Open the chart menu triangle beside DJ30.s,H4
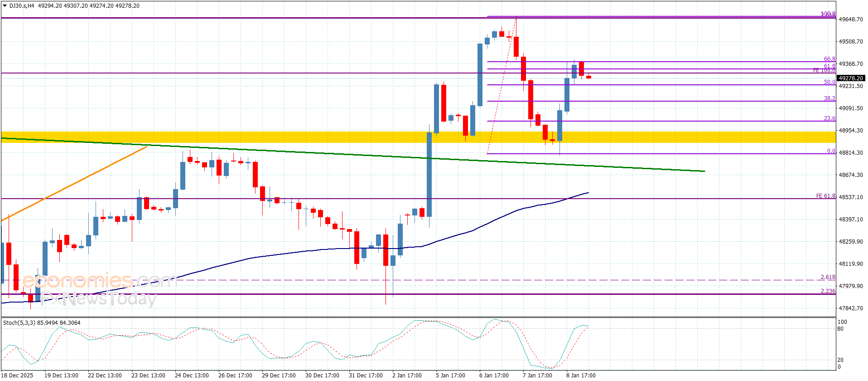This screenshot has width=868, height=381. coord(5,6)
